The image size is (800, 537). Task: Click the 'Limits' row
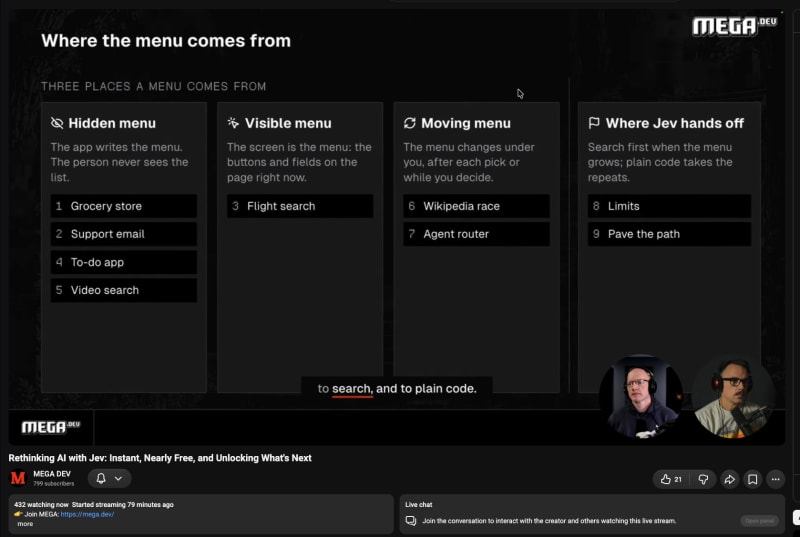[x=669, y=206]
